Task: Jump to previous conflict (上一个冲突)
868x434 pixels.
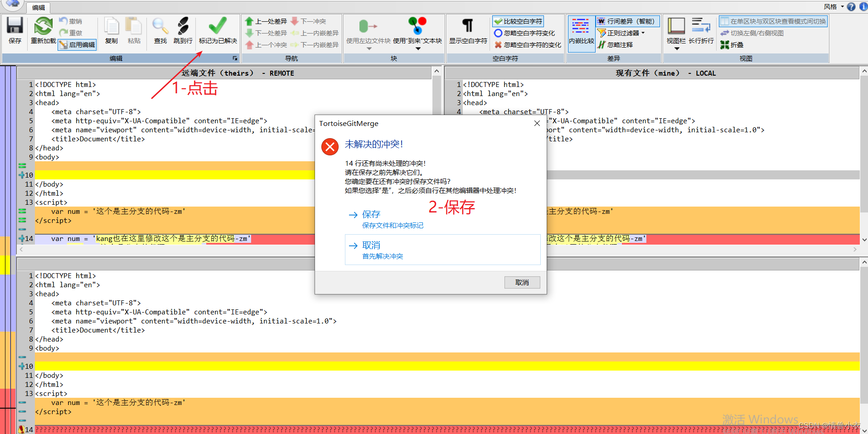Action: 266,45
